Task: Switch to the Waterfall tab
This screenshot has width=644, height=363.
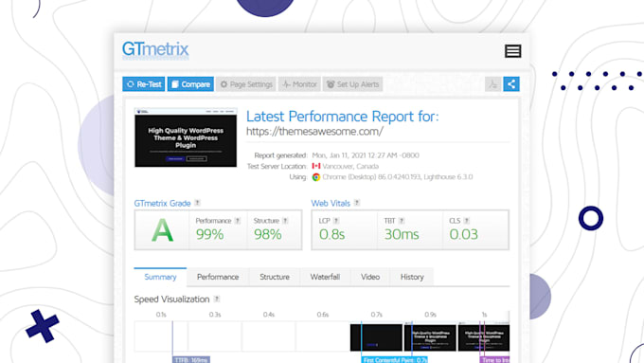Action: pyautogui.click(x=325, y=277)
